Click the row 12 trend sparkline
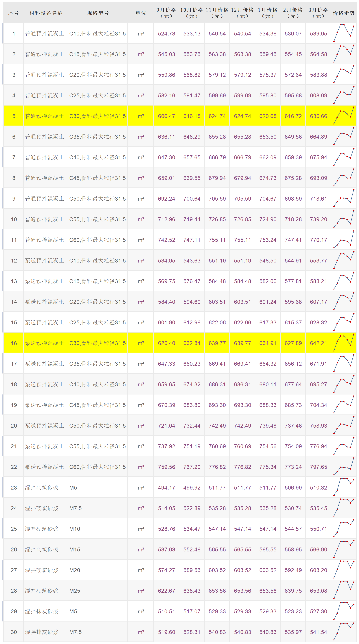This screenshot has width=359, height=644. (x=344, y=260)
